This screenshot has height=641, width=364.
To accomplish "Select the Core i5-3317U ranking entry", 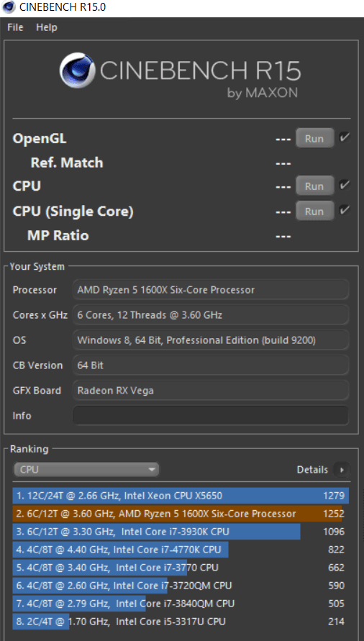I will tap(181, 622).
